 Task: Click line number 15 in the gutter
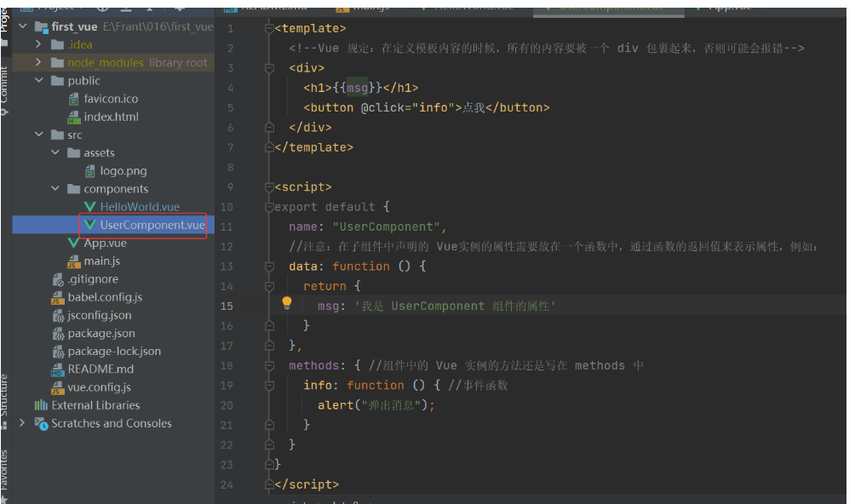coord(227,306)
